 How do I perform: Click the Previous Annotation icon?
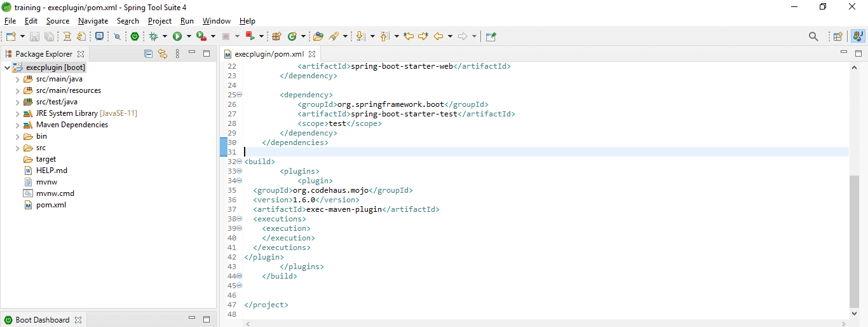point(384,37)
